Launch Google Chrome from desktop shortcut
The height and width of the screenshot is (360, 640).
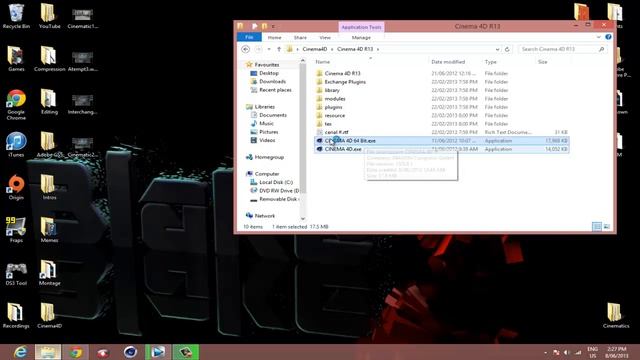click(x=16, y=104)
